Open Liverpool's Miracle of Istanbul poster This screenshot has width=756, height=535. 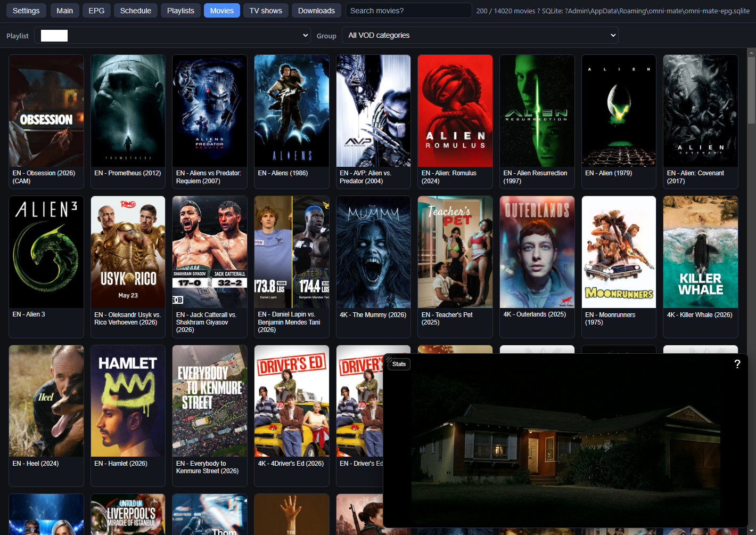pyautogui.click(x=128, y=514)
